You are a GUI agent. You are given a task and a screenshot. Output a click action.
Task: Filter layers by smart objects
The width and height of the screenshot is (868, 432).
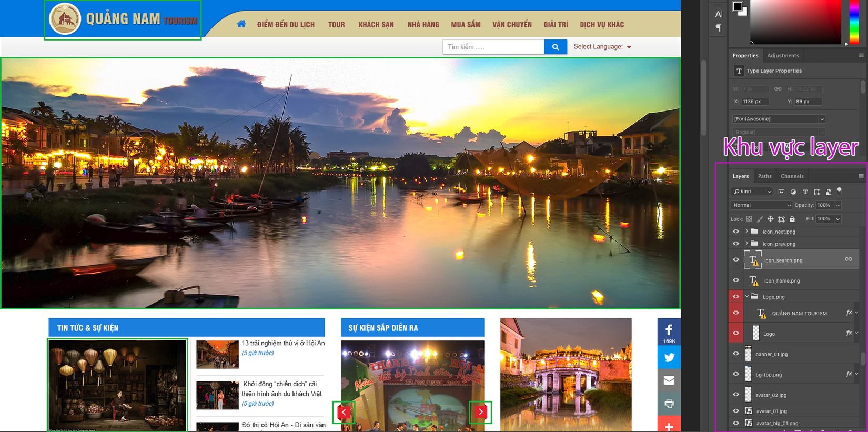[x=829, y=192]
